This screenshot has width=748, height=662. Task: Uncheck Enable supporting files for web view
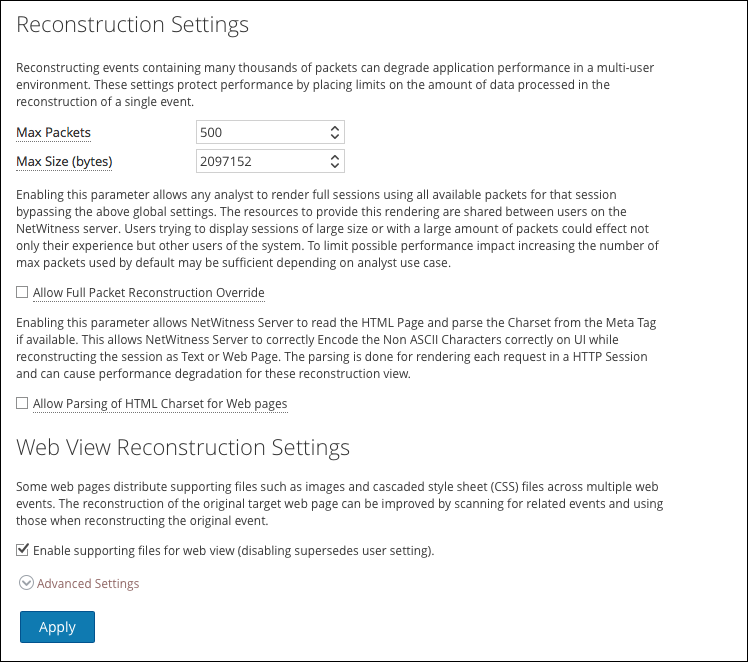(23, 550)
